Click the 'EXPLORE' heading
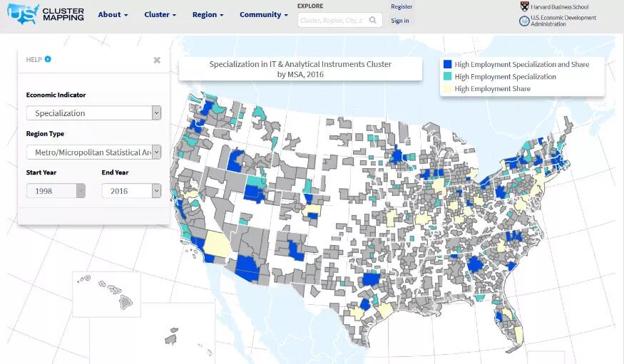The image size is (624, 364). (x=310, y=6)
